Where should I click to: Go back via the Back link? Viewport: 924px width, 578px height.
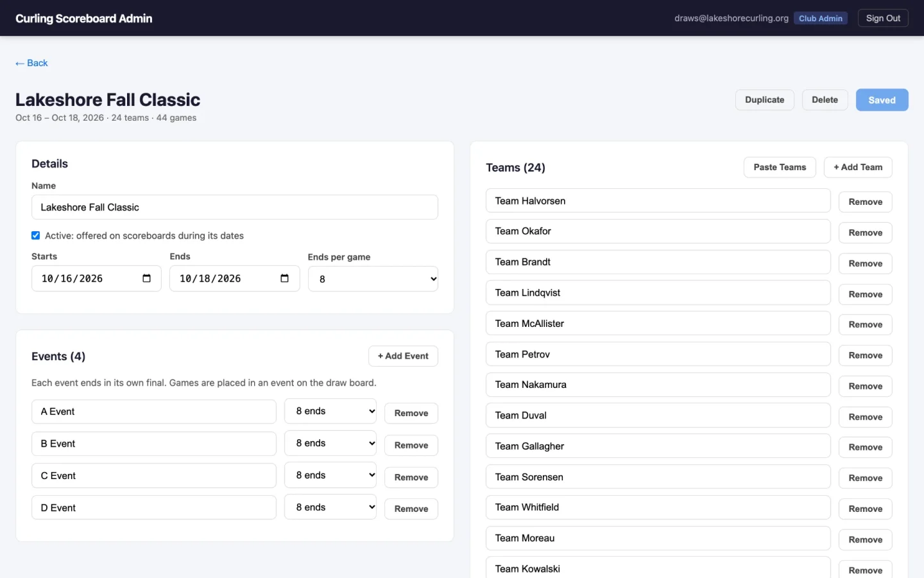click(x=31, y=63)
